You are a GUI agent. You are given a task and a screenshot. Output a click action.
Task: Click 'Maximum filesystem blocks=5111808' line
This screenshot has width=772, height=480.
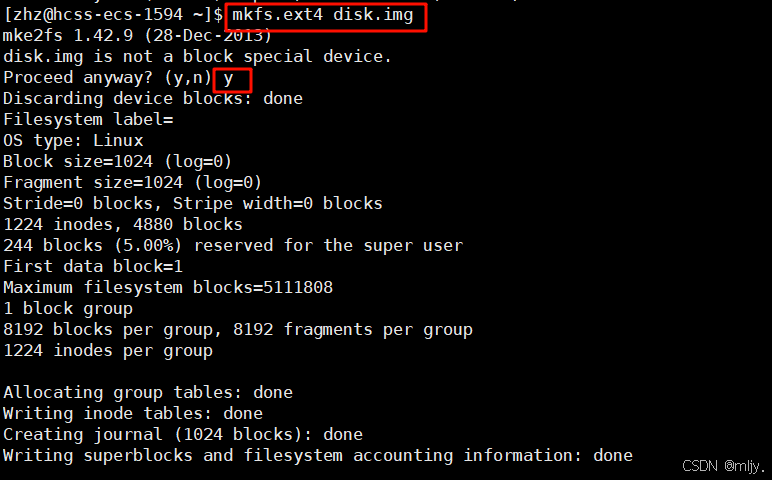pos(168,288)
